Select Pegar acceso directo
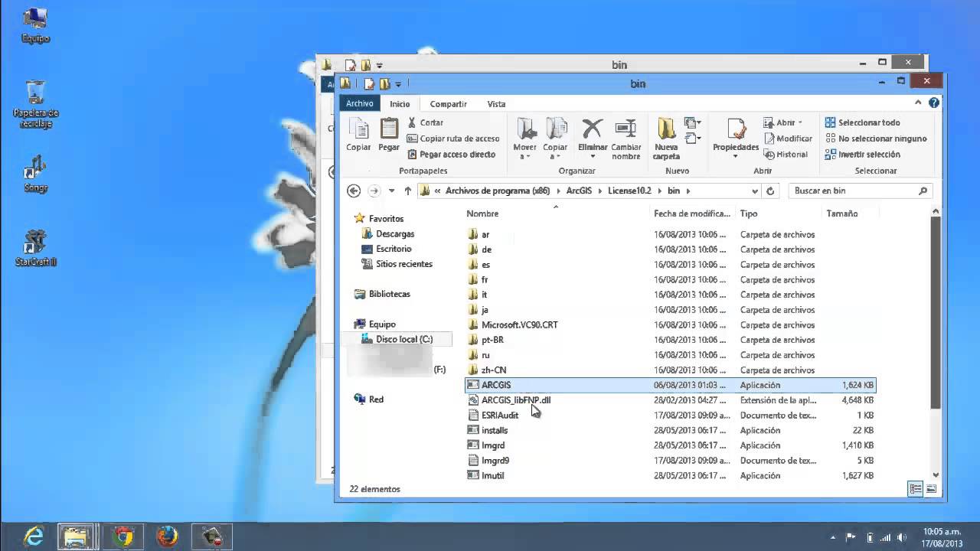Image resolution: width=980 pixels, height=551 pixels. click(x=452, y=154)
